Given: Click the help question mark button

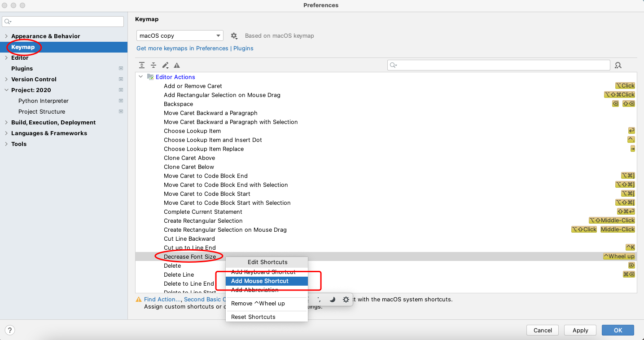Looking at the screenshot, I should click(10, 330).
